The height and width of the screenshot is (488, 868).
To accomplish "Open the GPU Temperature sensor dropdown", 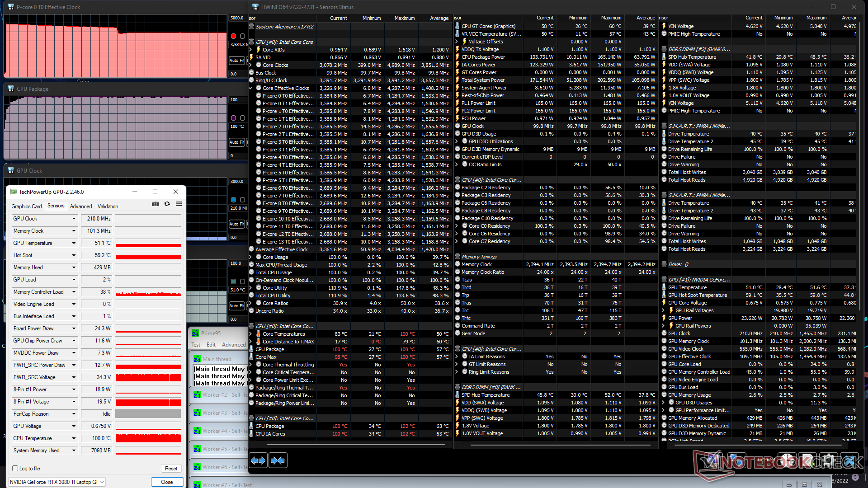I will [74, 243].
